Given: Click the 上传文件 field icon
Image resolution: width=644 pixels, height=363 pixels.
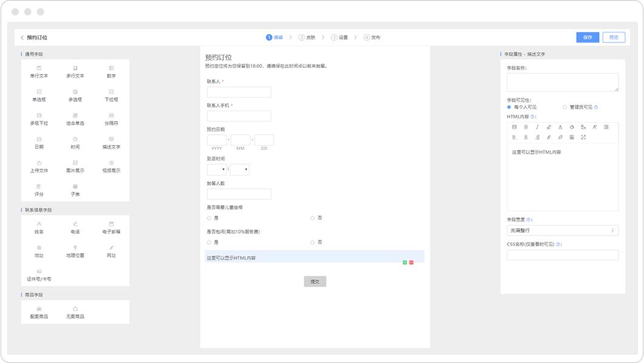Looking at the screenshot, I should click(39, 166).
